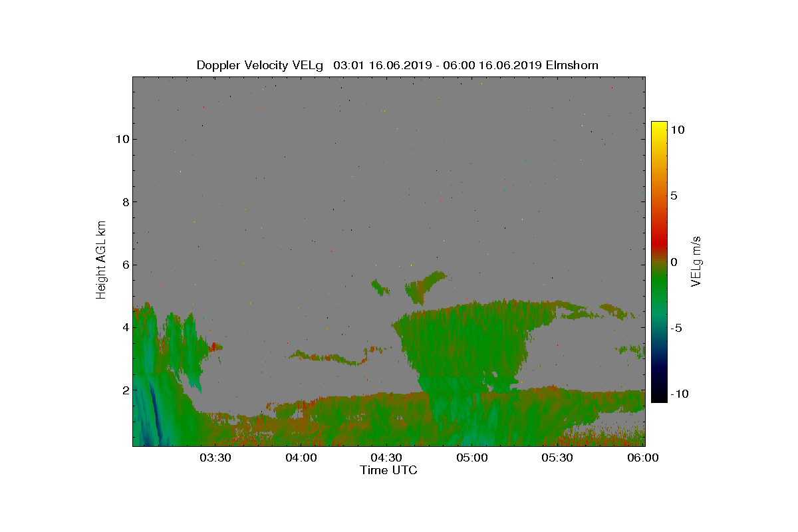798x532 pixels.
Task: Click the height axis label 8
Action: 124,201
